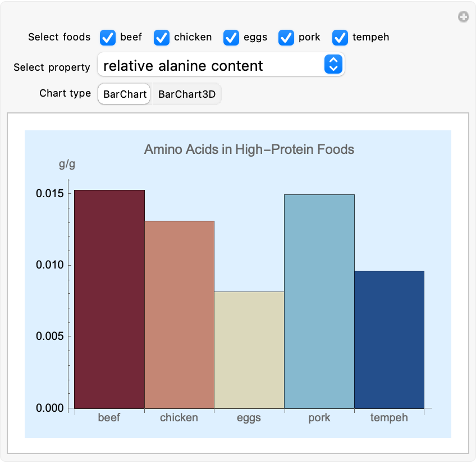Viewport: 476px width, 464px height.
Task: Click the light blue pork bar
Action: click(x=319, y=301)
